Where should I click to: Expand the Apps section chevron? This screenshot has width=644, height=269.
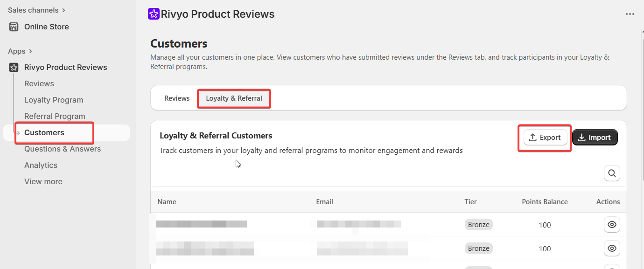(30, 51)
